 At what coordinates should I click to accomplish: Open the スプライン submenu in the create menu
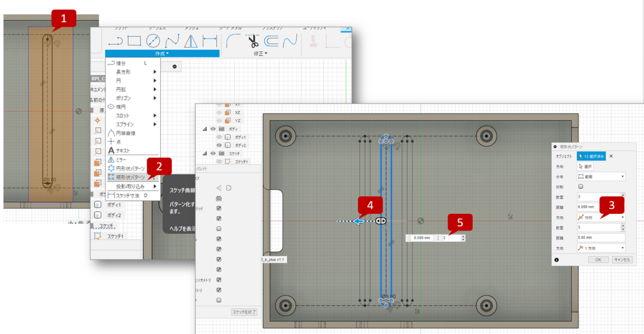tap(133, 124)
